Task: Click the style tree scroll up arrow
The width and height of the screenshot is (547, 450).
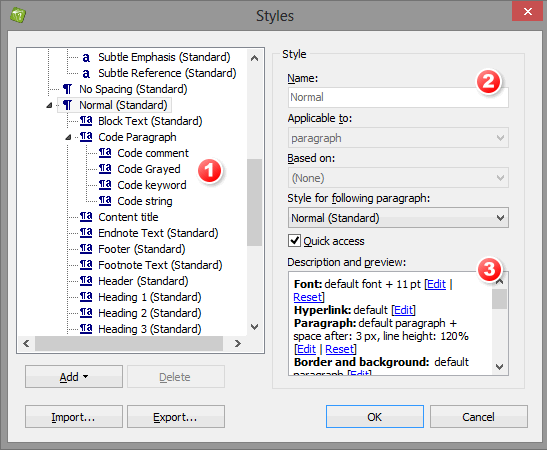Action: tap(255, 58)
